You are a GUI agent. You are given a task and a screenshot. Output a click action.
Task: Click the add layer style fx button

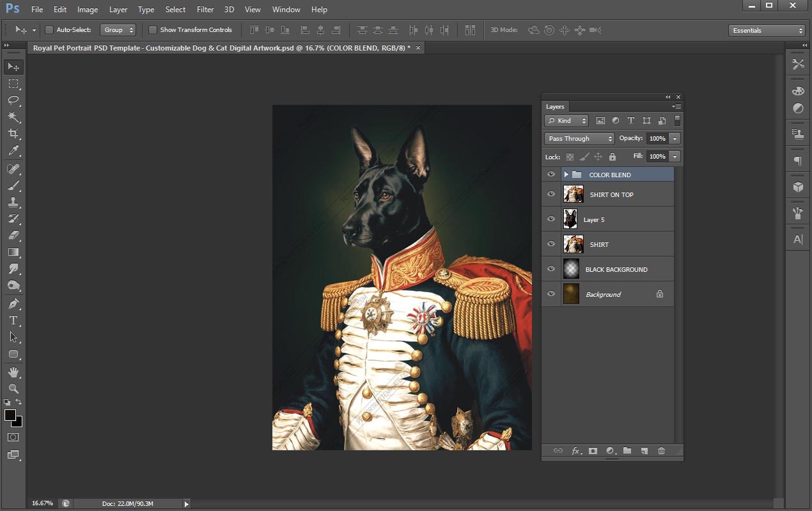[575, 451]
